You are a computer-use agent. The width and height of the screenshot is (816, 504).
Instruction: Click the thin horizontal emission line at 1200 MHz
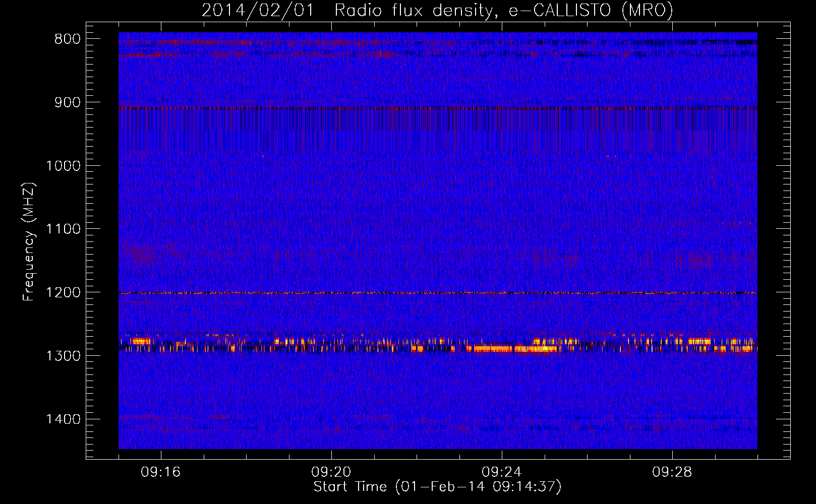coord(438,293)
